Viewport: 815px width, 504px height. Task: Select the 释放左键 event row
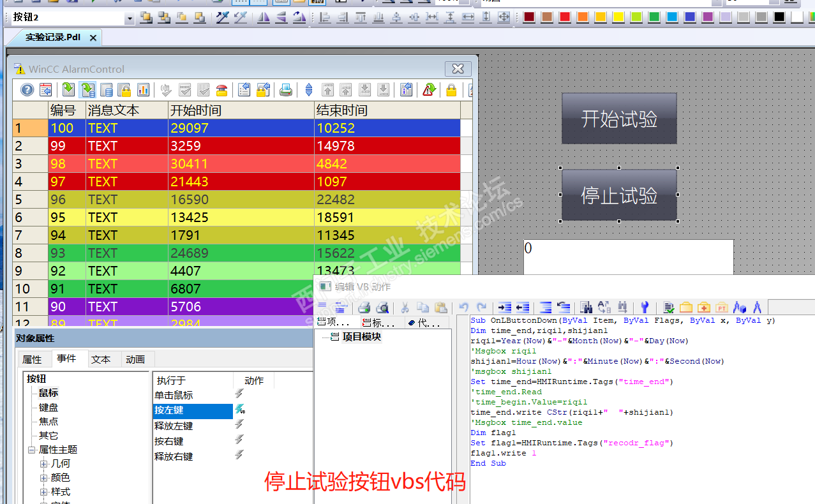point(193,426)
